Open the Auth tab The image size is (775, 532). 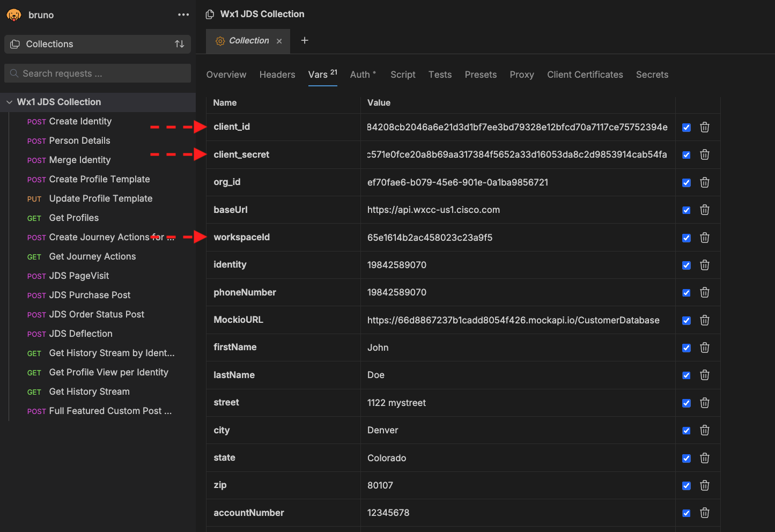click(363, 75)
